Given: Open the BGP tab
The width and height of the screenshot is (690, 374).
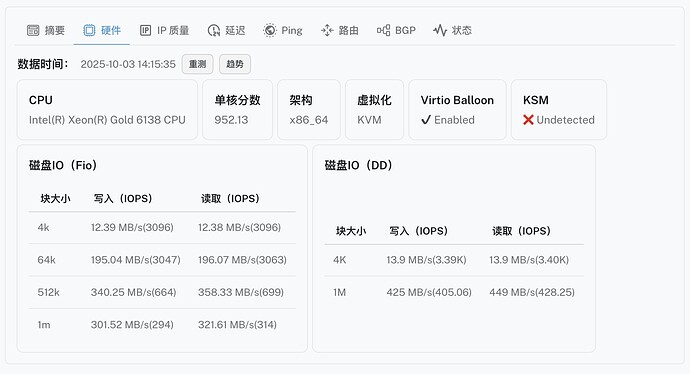Looking at the screenshot, I should click(396, 30).
